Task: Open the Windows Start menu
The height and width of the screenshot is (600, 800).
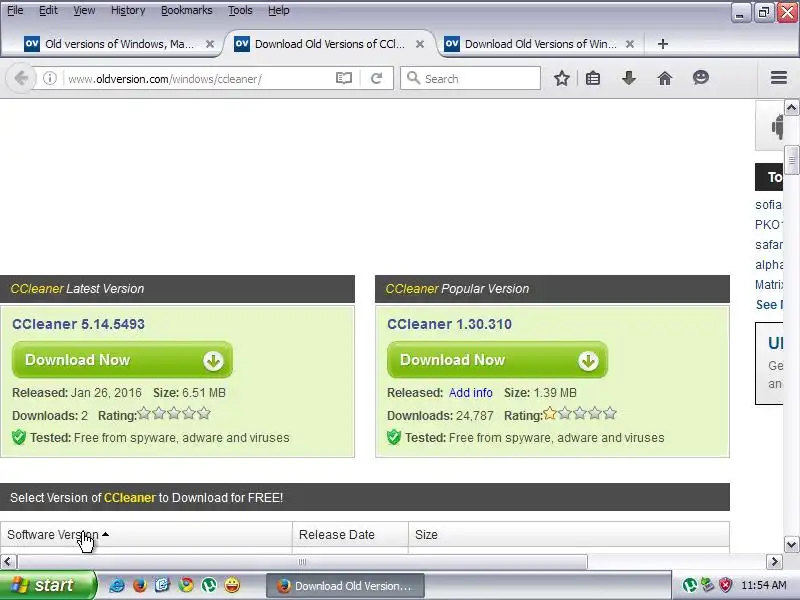Action: tap(47, 585)
